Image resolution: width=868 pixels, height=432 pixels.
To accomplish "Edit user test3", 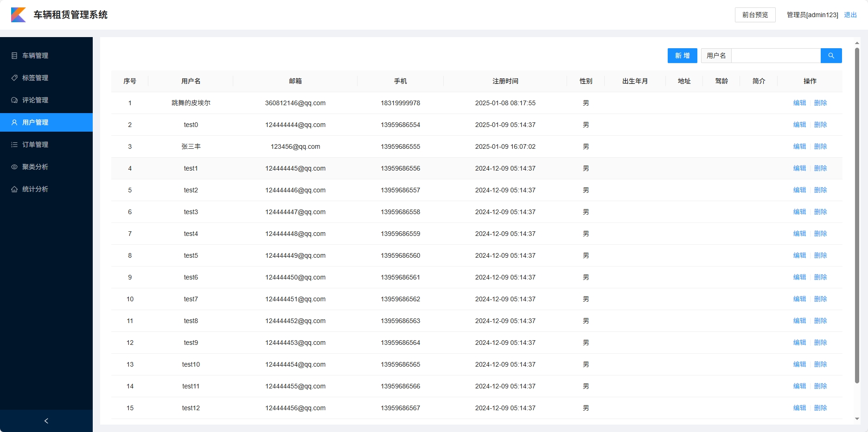I will tap(799, 212).
